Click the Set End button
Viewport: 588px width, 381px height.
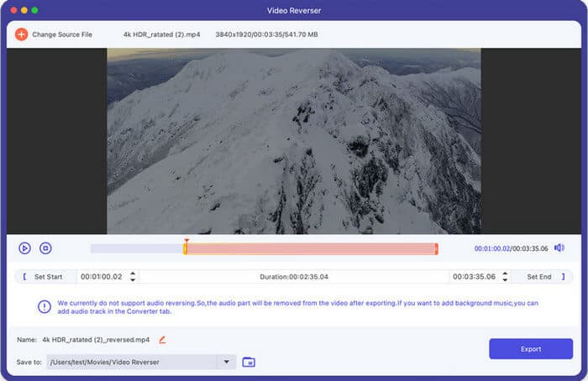[x=543, y=277]
